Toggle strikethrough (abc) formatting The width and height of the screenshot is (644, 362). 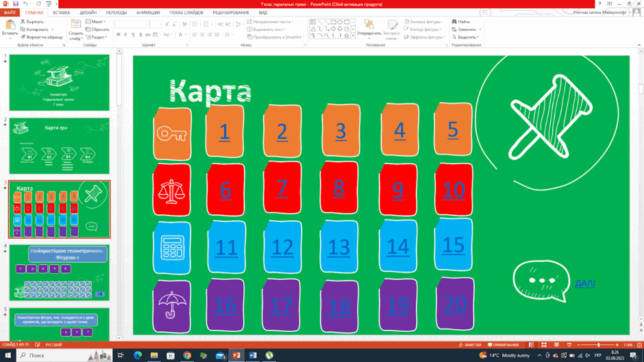click(148, 35)
